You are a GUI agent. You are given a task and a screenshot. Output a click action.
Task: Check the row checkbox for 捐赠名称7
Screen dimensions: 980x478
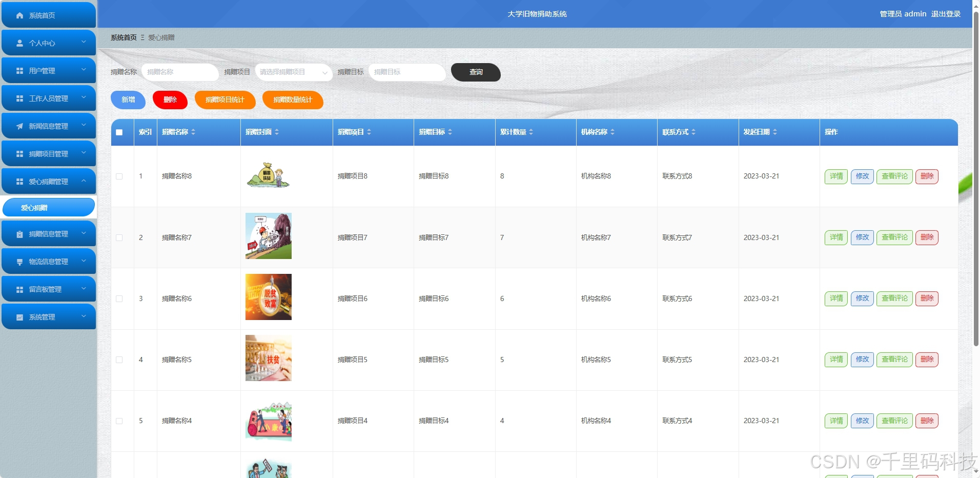click(x=119, y=237)
